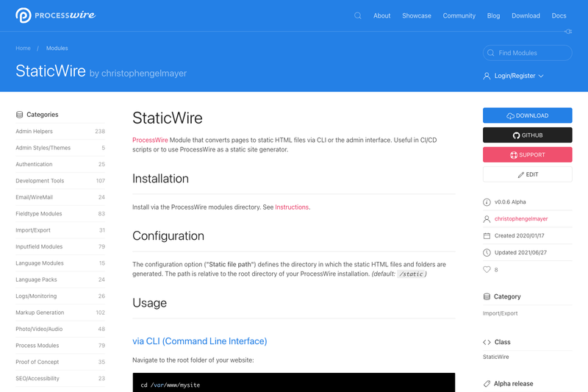
Task: Select the Fieldtype Modules category
Action: click(x=60, y=214)
